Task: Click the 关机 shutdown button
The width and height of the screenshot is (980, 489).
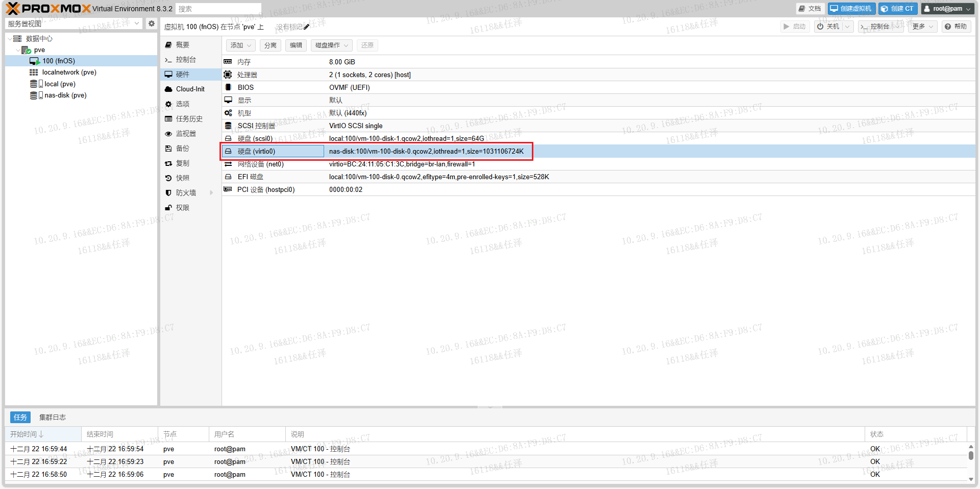Action: pos(828,27)
